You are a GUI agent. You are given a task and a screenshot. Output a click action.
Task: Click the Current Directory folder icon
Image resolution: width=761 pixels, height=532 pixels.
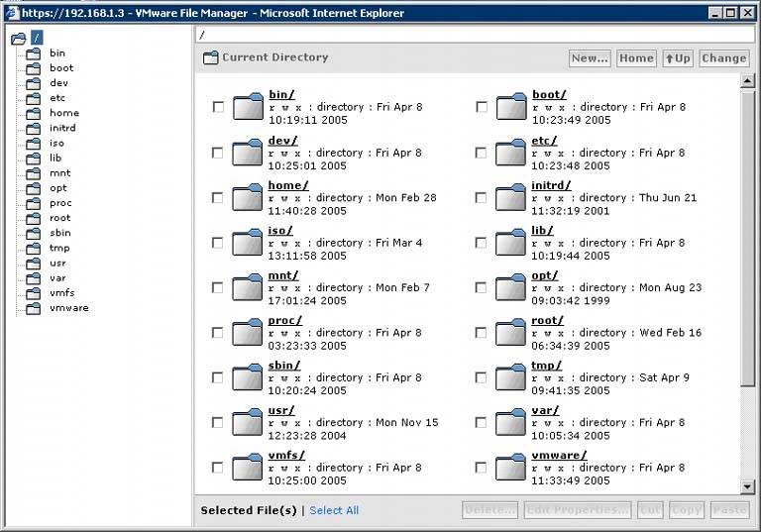[210, 58]
